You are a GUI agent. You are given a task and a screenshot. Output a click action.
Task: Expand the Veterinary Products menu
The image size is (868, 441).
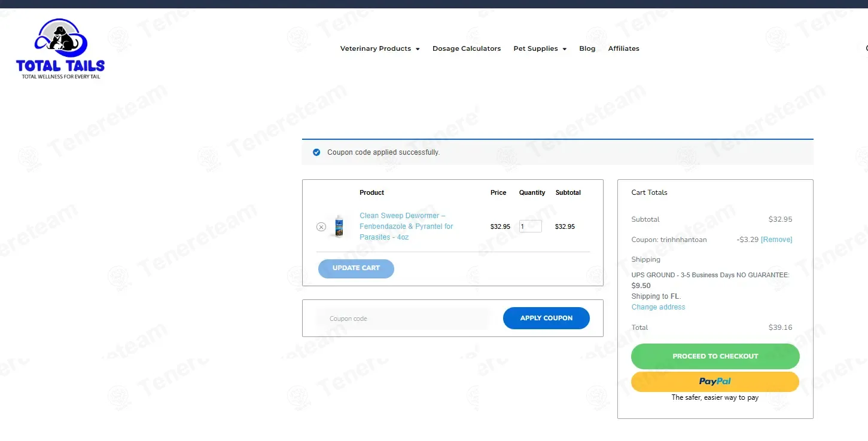tap(380, 48)
